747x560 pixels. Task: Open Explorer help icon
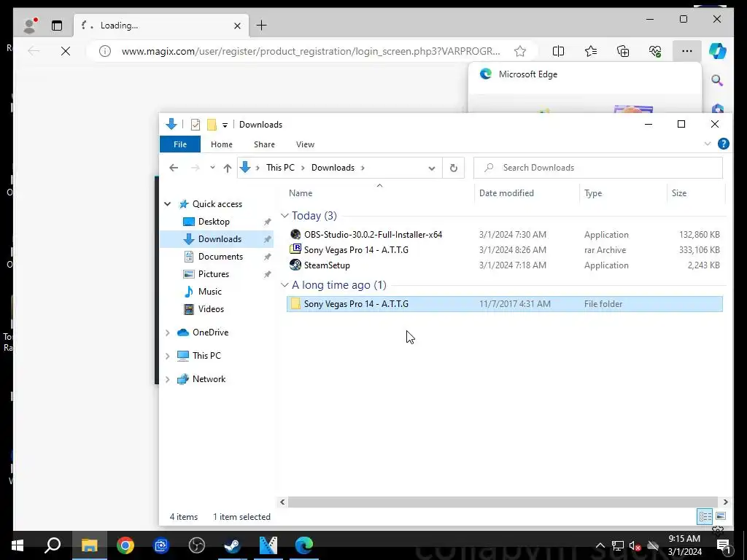point(723,144)
